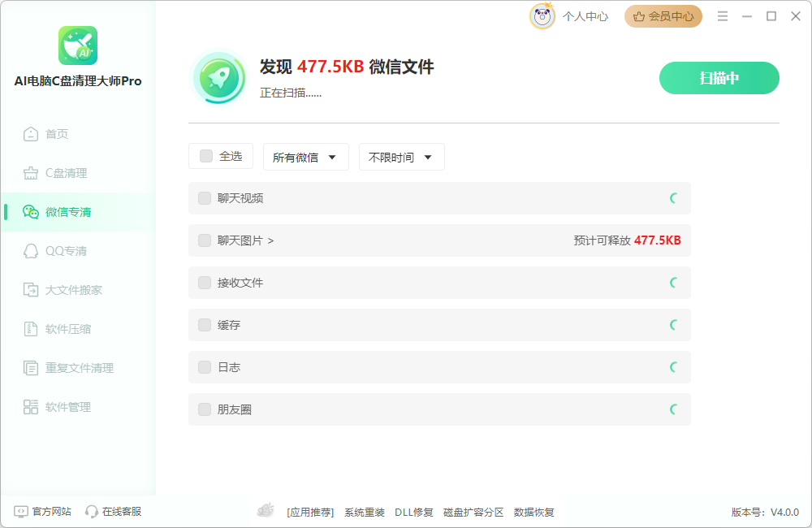Screen dimensions: 812x528
Task: Click the 软件压缩 zip file icon
Action: coord(31,328)
